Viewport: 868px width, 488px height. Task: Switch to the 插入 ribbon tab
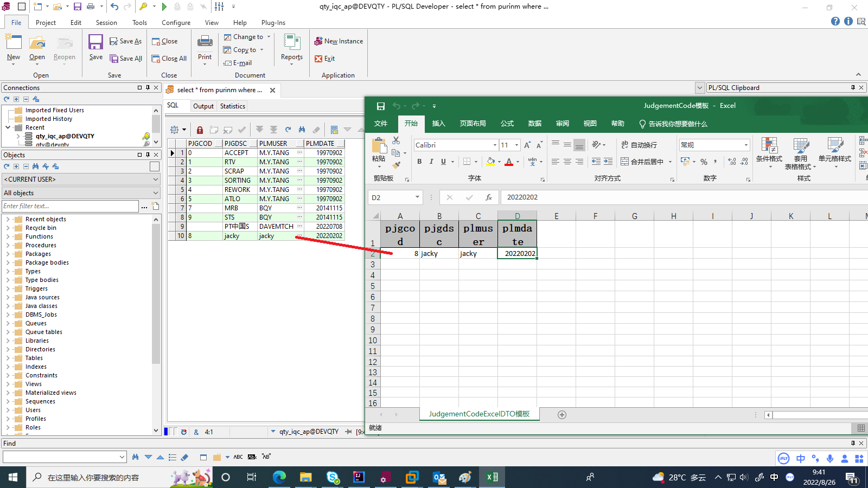[x=438, y=124]
